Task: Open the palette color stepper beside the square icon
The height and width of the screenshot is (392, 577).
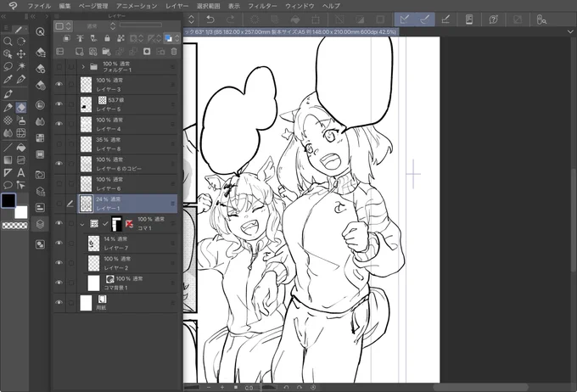Action: pos(68,25)
